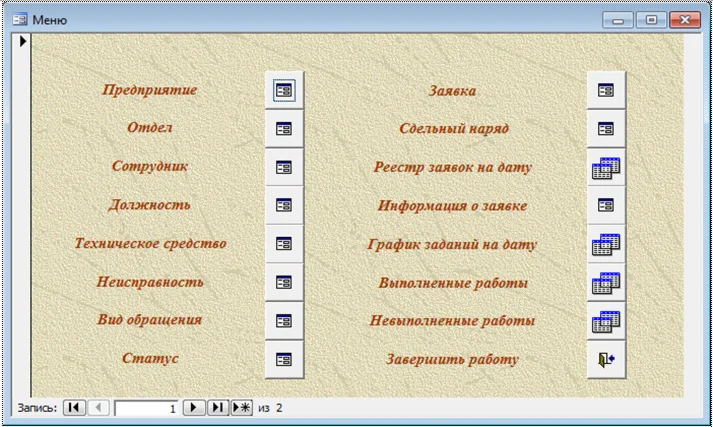The image size is (713, 427).
Task: Open the Должность form button
Action: click(x=284, y=205)
